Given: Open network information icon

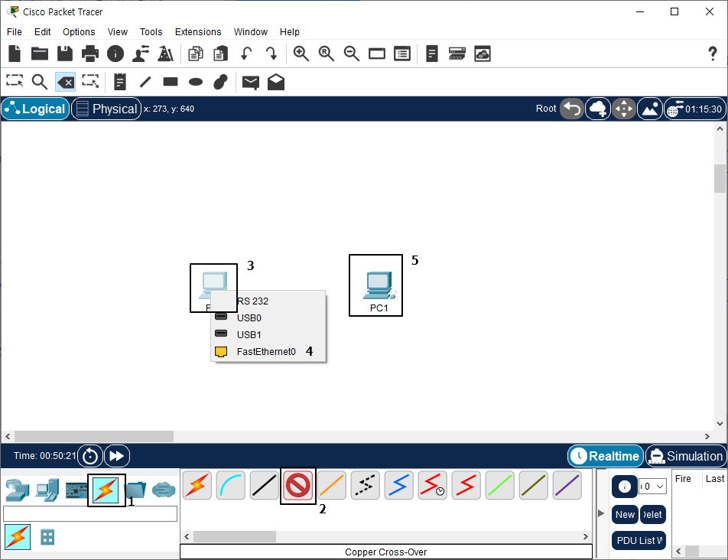Looking at the screenshot, I should pos(115,54).
